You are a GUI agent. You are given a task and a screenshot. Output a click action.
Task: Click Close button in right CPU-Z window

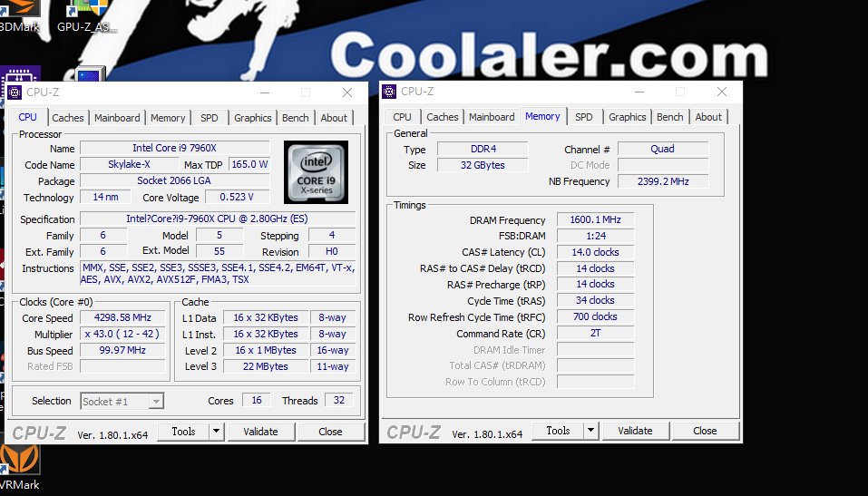click(705, 431)
